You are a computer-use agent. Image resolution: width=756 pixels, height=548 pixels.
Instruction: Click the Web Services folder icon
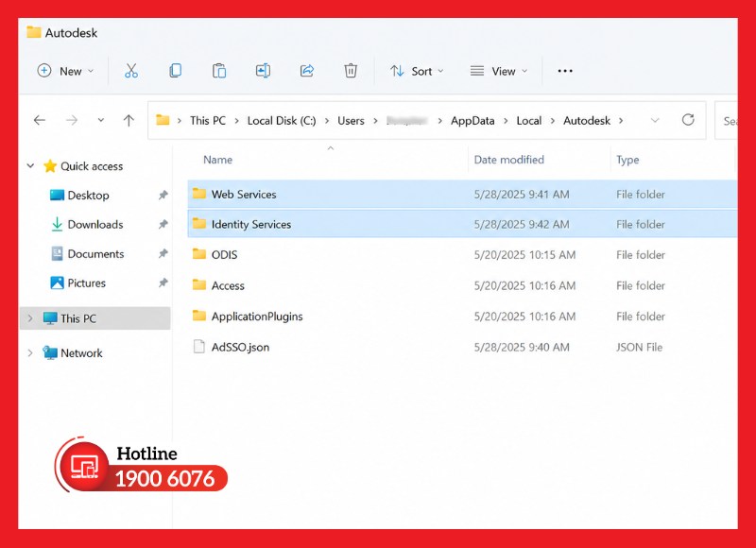[x=199, y=194]
